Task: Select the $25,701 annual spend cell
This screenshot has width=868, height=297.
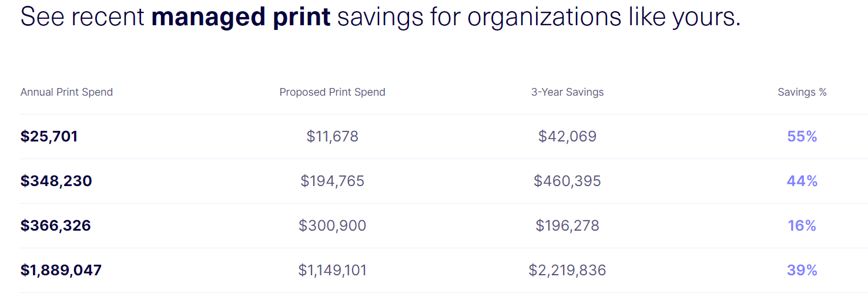Action: [x=49, y=137]
